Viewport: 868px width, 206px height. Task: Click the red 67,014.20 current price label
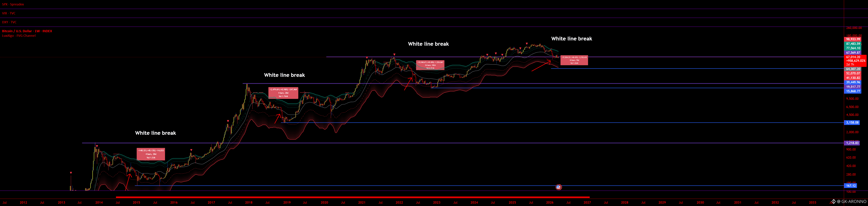tap(853, 57)
